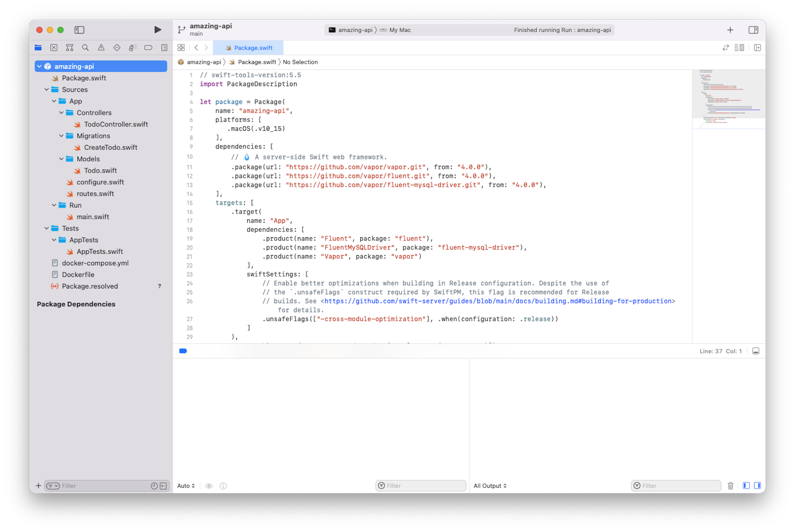The image size is (795, 532).
Task: Show the Issue navigator warning triangle
Action: click(x=101, y=47)
